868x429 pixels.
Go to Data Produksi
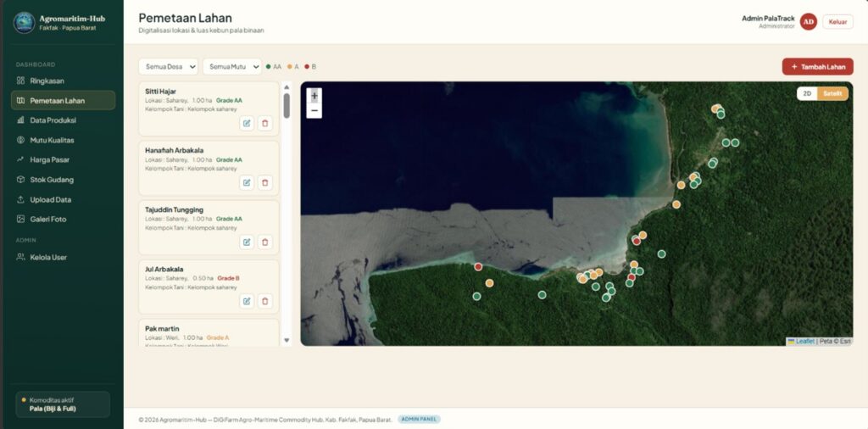tap(63, 120)
